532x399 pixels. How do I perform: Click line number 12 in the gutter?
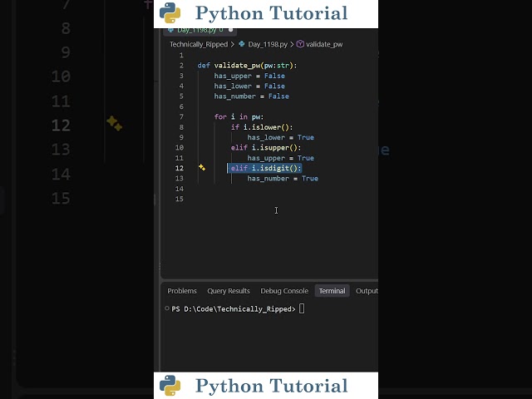click(x=180, y=168)
